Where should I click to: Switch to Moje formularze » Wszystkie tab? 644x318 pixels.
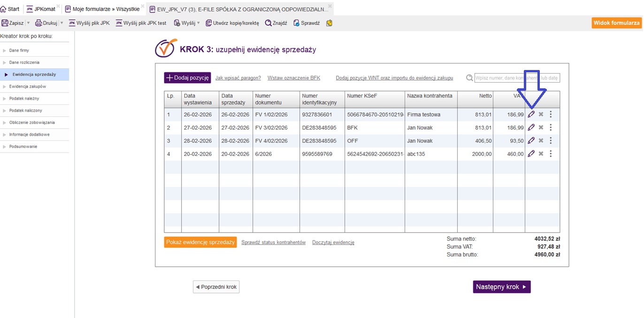[102, 9]
